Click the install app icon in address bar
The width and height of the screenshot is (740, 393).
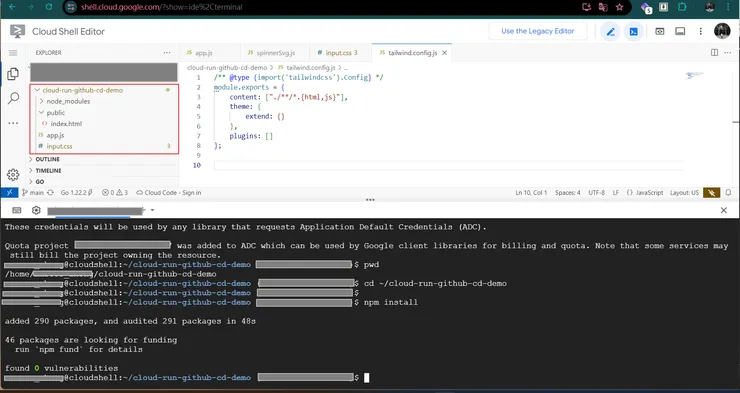[x=587, y=7]
